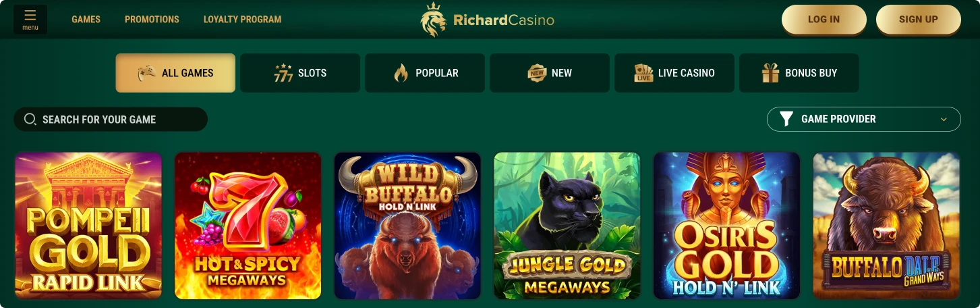
Task: Click the flame icon for Popular
Action: [401, 73]
